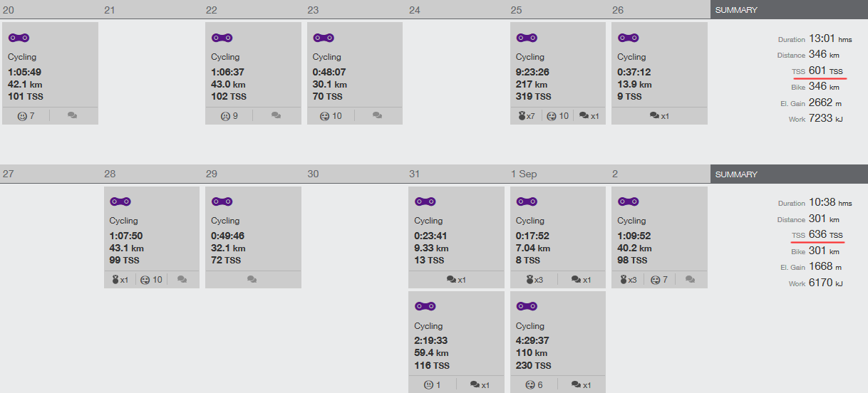Click the second week SUMMARY header
This screenshot has width=868, height=393.
(789, 174)
